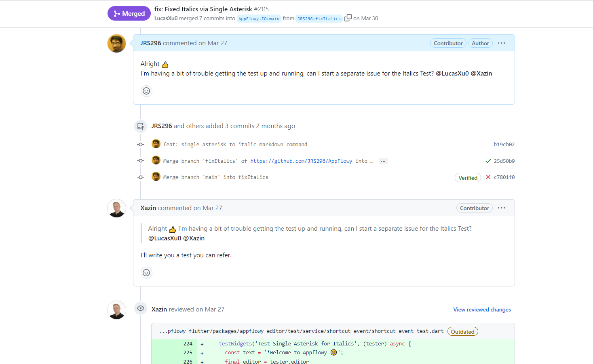Open Xazin's avatar beside the review entry
This screenshot has width=593, height=364.
[x=116, y=310]
